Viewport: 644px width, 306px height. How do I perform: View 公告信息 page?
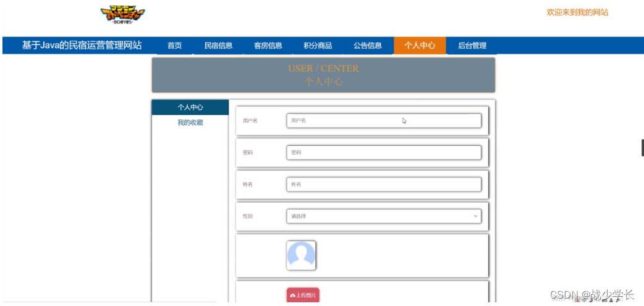[368, 46]
